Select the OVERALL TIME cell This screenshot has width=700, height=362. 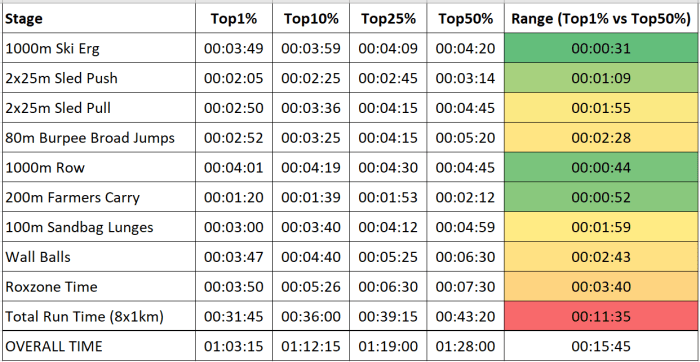pos(99,346)
